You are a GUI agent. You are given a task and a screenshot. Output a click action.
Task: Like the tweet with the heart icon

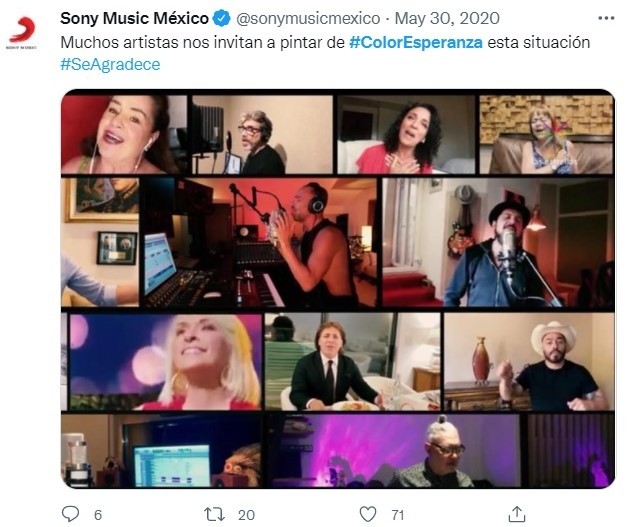coord(368,513)
